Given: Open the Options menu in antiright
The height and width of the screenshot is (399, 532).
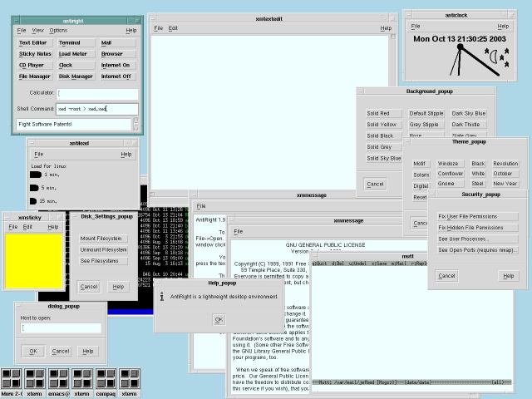Looking at the screenshot, I should pos(58,30).
